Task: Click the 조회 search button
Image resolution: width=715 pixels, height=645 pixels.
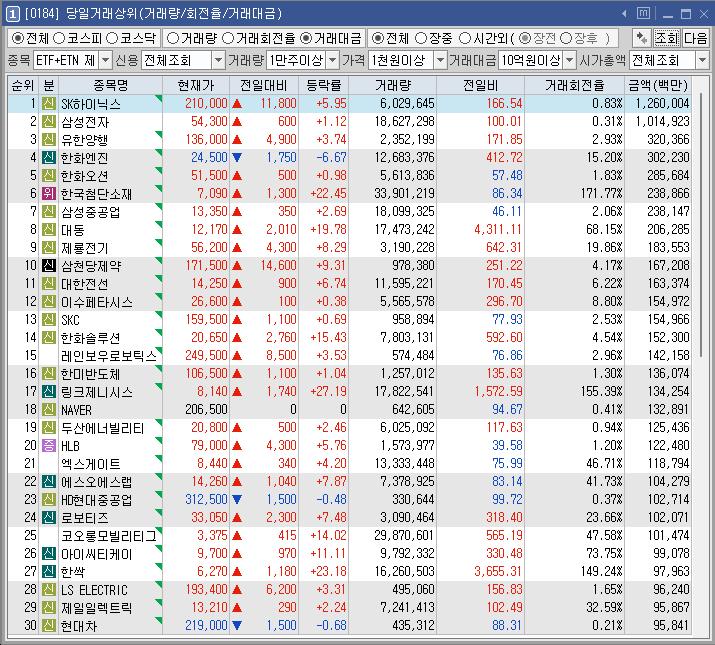Action: 666,38
